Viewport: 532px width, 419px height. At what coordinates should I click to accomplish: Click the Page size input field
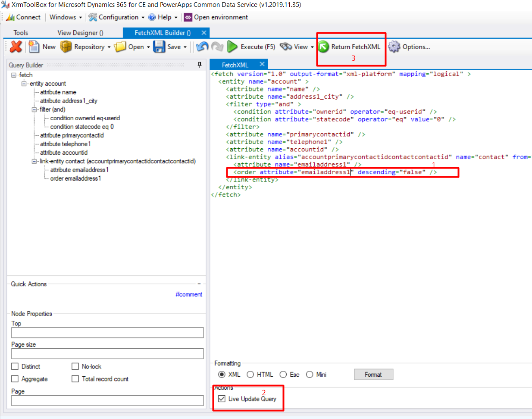pyautogui.click(x=107, y=354)
